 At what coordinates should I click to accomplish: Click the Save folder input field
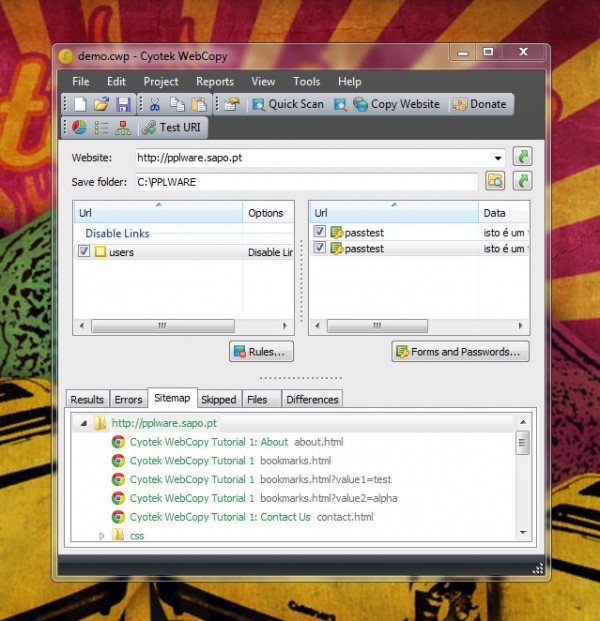[x=307, y=182]
